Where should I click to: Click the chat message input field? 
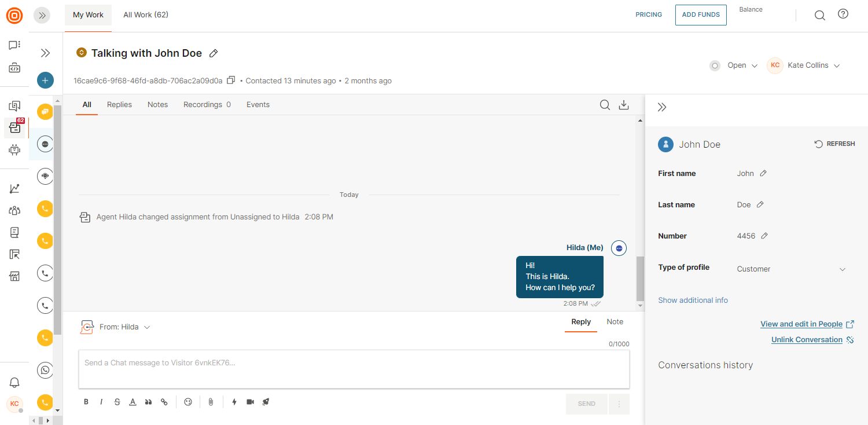coord(354,369)
